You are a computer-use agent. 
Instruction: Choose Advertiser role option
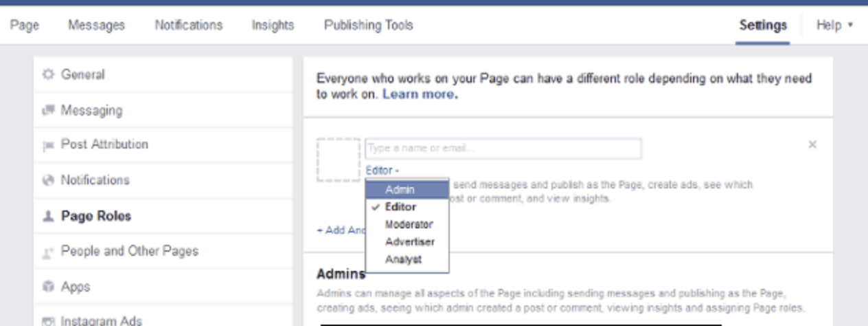point(407,242)
